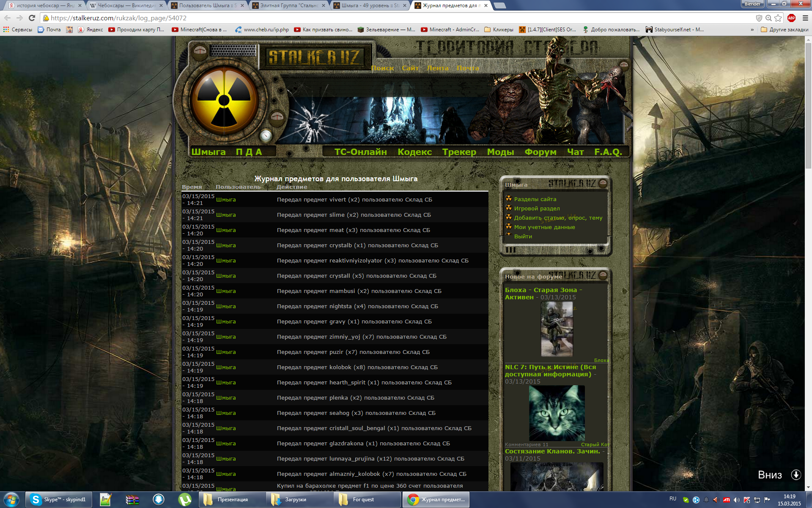Expand hidden bookmarks with the chevron
The image size is (812, 508).
tap(752, 30)
